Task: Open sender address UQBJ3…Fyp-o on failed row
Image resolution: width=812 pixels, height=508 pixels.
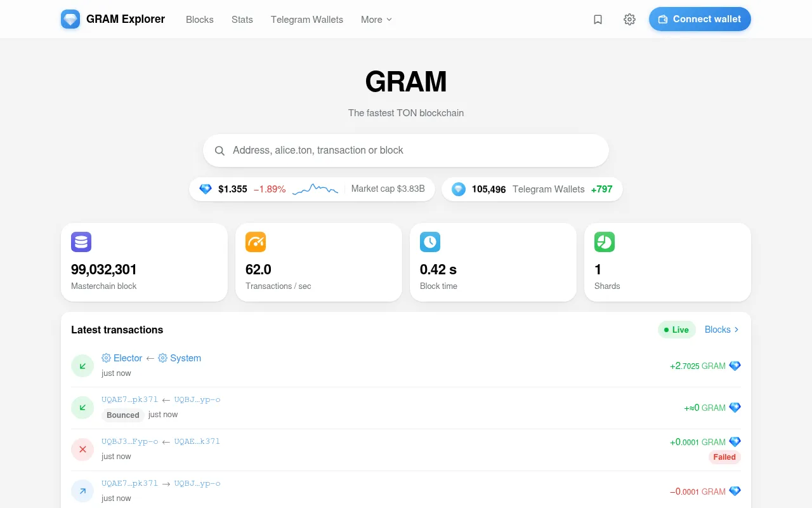Action: pyautogui.click(x=130, y=441)
